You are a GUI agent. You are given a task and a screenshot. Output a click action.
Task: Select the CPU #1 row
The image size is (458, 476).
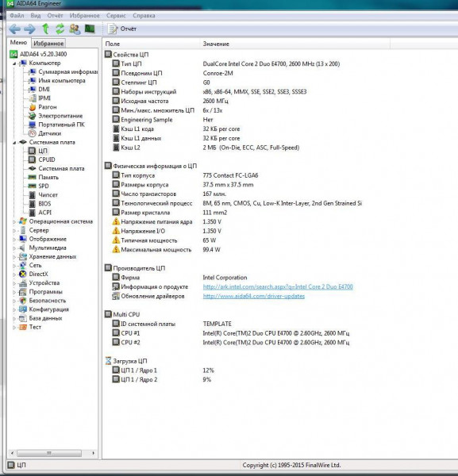pos(231,334)
